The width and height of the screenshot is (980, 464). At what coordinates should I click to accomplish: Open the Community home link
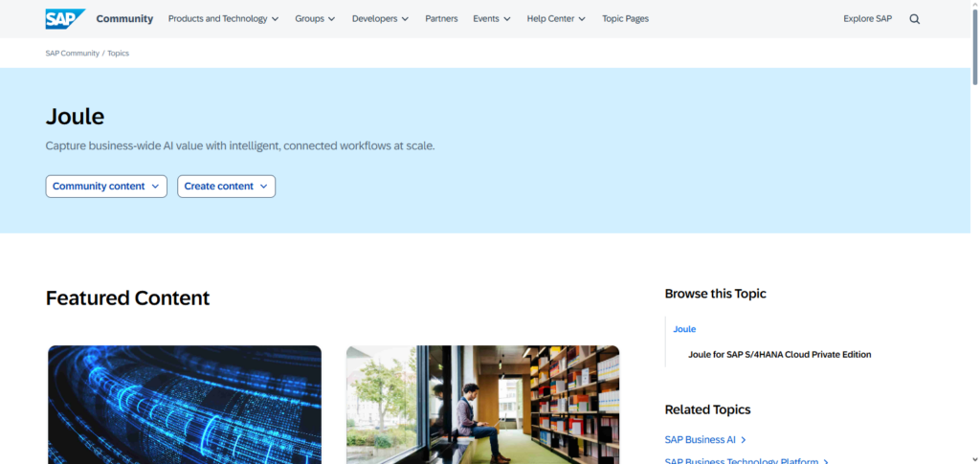point(124,19)
